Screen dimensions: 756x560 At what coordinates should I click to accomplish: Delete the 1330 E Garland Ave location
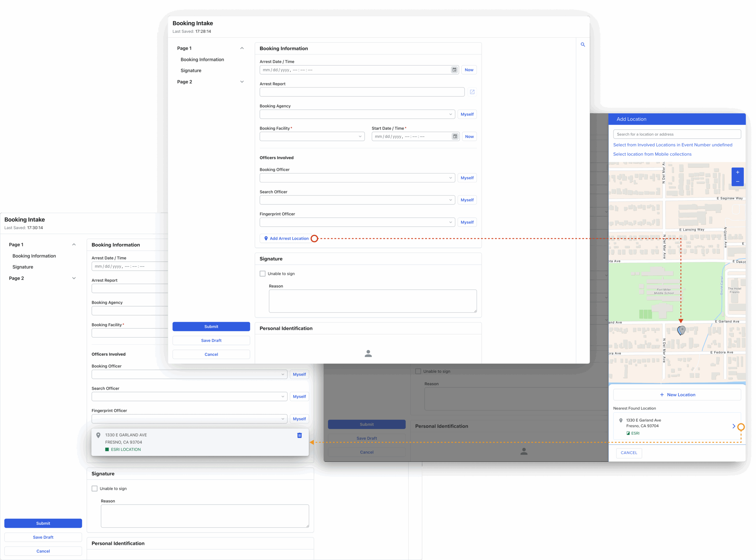coord(299,435)
